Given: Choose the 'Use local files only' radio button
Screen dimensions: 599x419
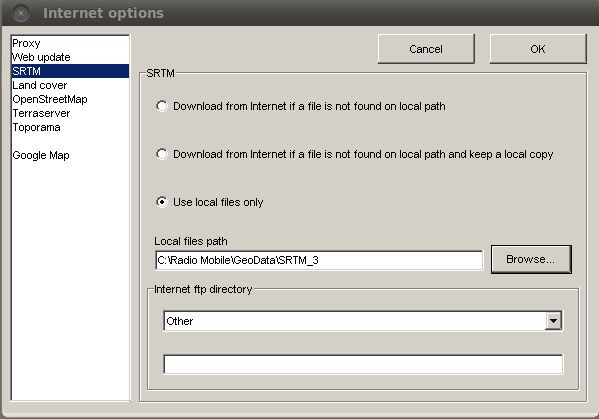Looking at the screenshot, I should (x=162, y=202).
